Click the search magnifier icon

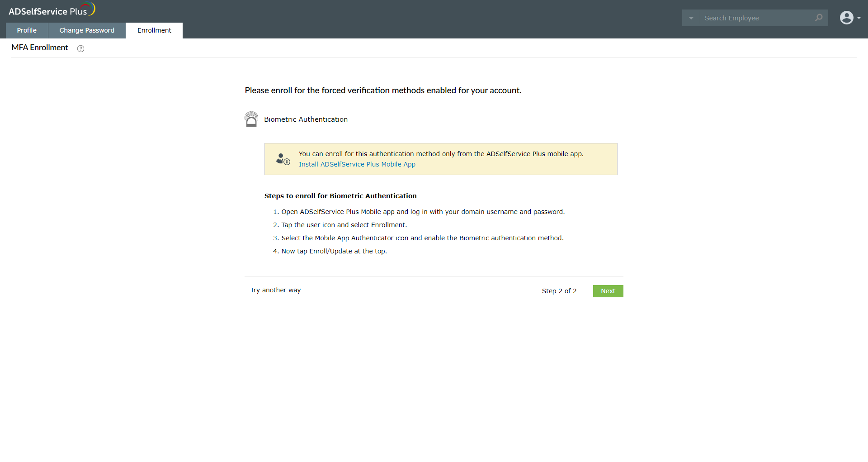click(x=819, y=18)
